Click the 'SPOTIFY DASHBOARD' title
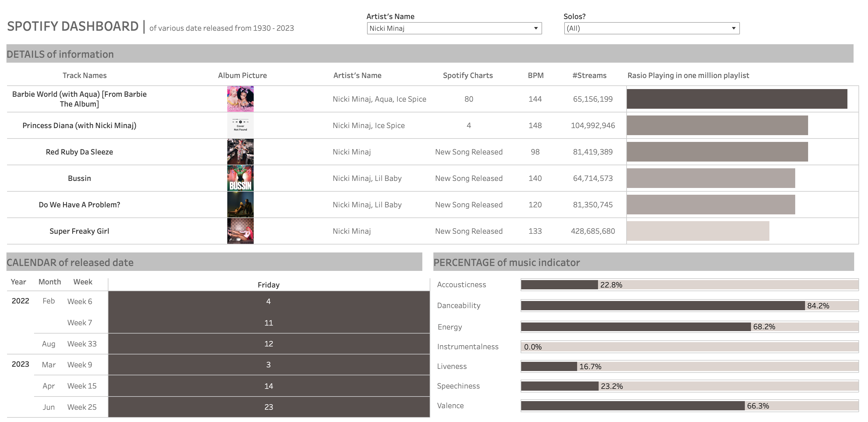The height and width of the screenshot is (422, 868). (x=73, y=26)
